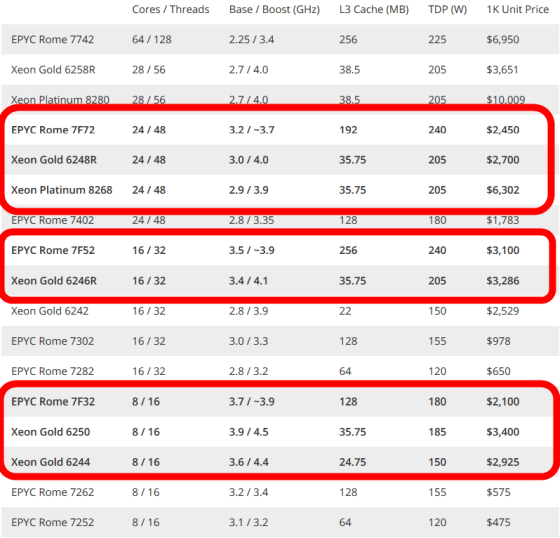Click the '24.75' L3 cache cell
This screenshot has width=560, height=538.
(352, 462)
